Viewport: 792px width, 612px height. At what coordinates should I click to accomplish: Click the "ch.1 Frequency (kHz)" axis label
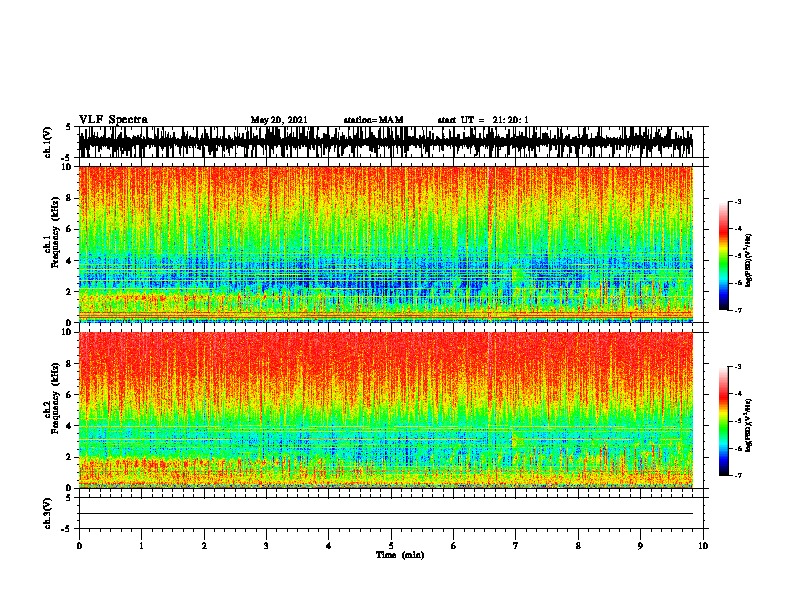pos(52,232)
